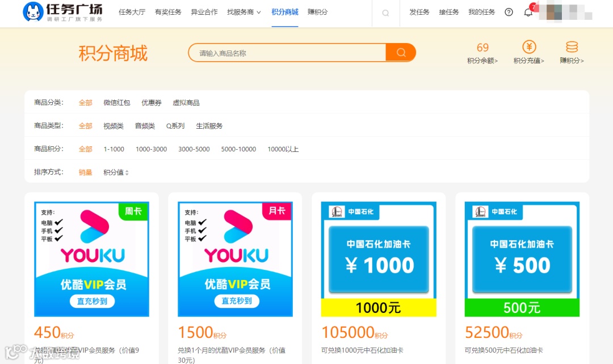Viewport: 613px width, 364px height.
Task: Click the 接任务 link
Action: coord(449,12)
